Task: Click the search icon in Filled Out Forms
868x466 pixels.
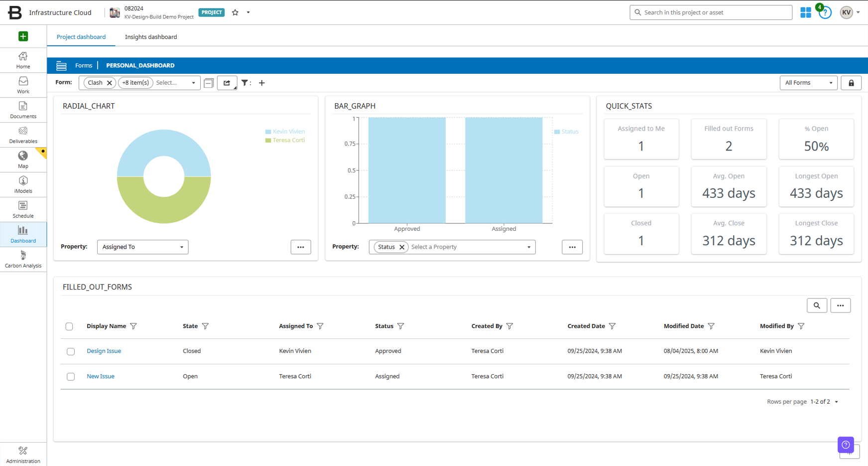Action: click(x=817, y=306)
